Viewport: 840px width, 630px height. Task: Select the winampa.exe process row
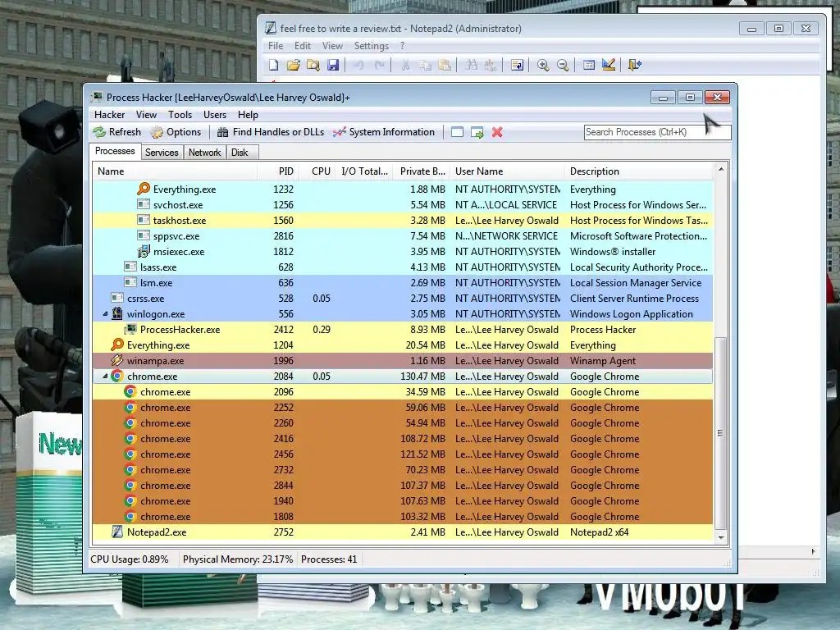pos(403,361)
